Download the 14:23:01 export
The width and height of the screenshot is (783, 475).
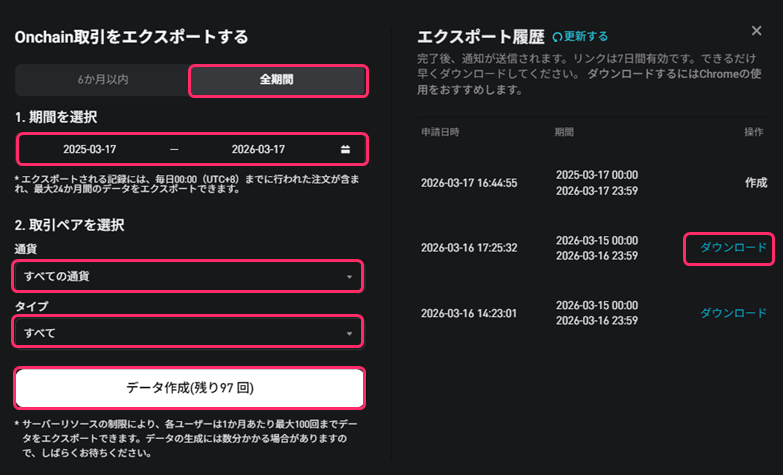[732, 313]
